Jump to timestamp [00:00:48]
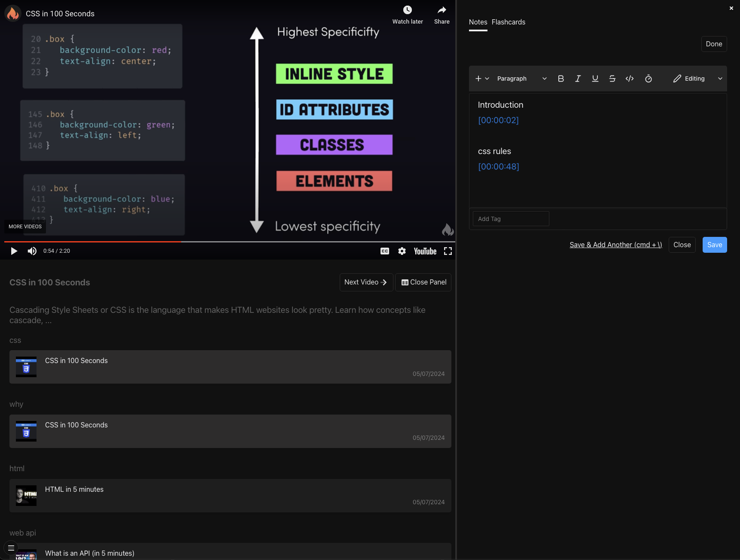 point(499,167)
